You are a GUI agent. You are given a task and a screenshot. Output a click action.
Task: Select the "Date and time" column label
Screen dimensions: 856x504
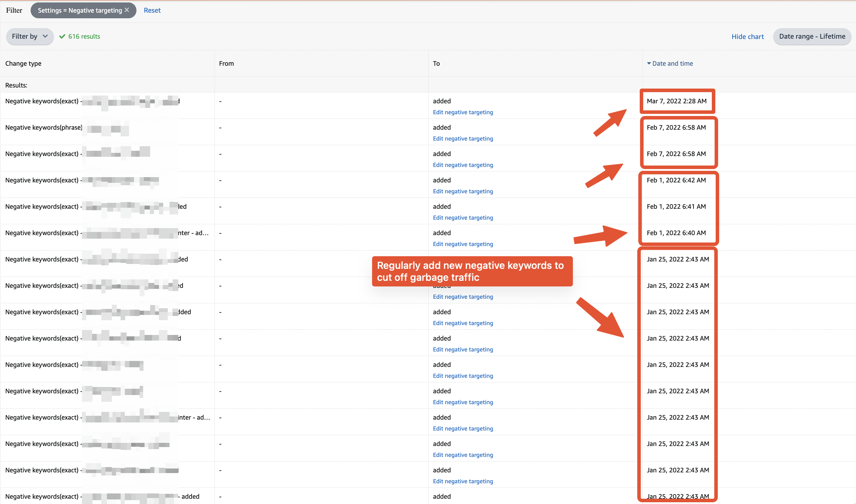click(672, 63)
